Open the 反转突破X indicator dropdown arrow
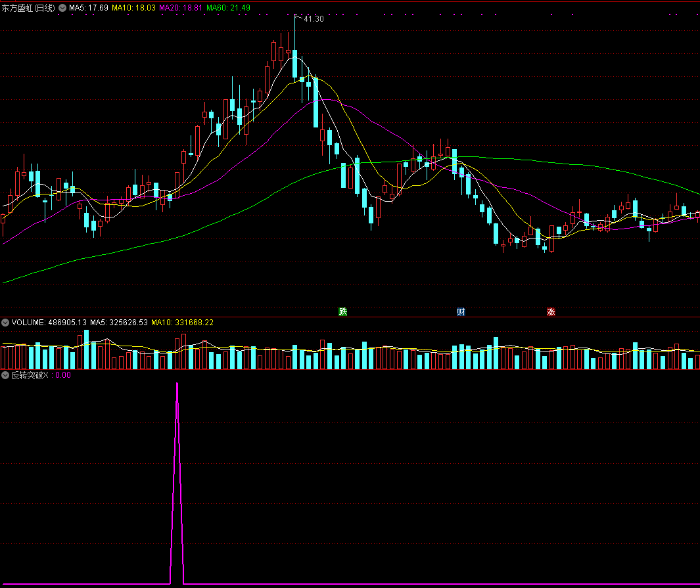700x588 pixels. (5, 375)
